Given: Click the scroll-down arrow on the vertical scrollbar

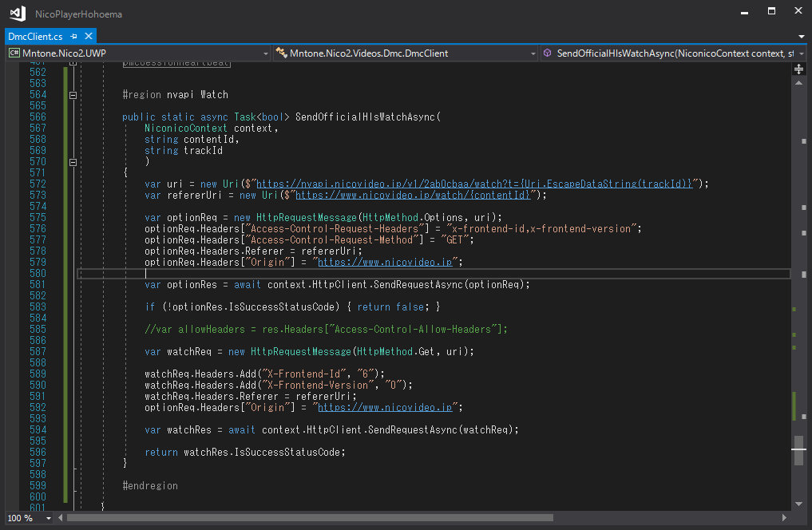Looking at the screenshot, I should pyautogui.click(x=799, y=504).
